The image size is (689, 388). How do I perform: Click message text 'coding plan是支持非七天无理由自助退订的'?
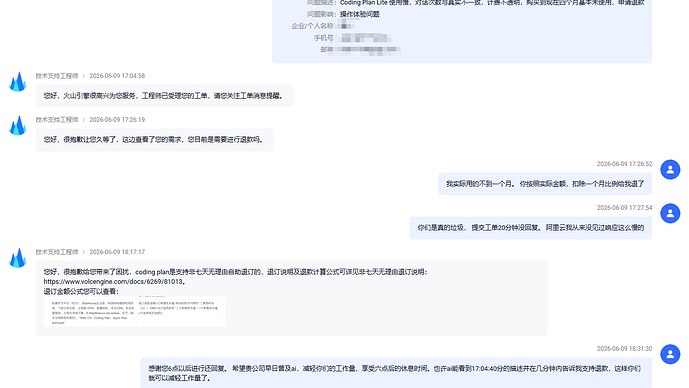point(198,272)
